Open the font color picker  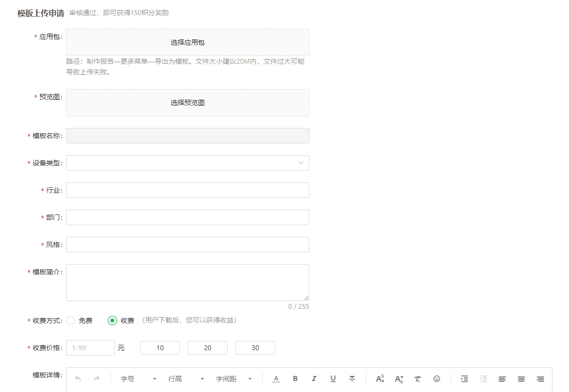[276, 379]
